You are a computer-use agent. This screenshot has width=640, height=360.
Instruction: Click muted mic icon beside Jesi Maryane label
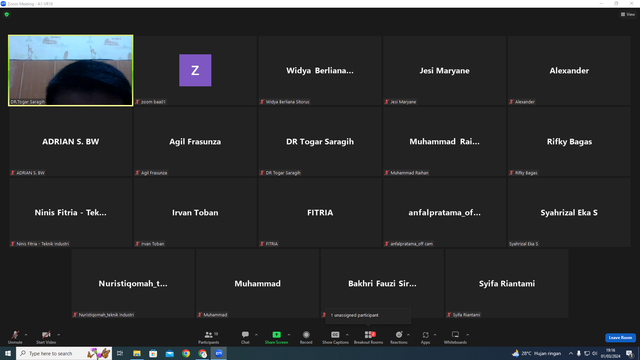coord(387,102)
